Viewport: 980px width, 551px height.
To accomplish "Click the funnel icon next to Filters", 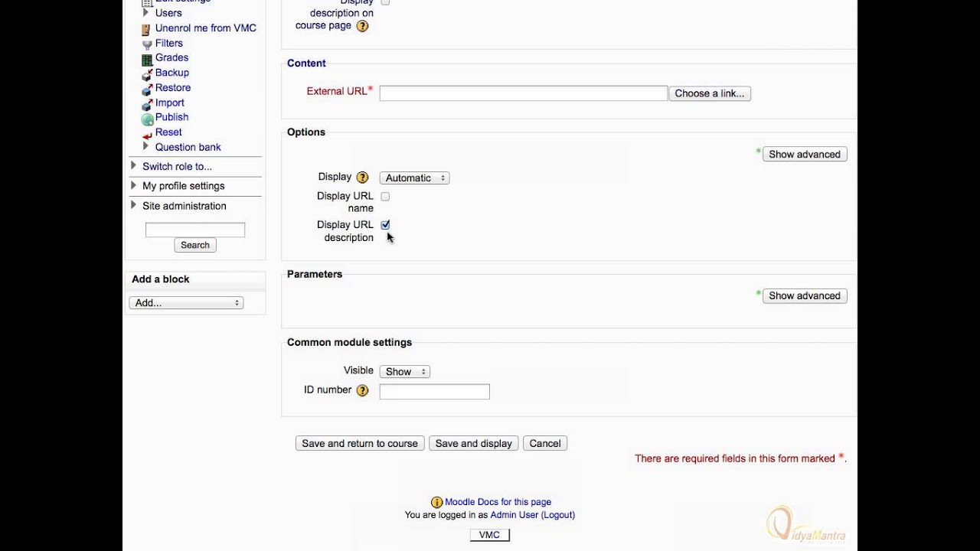I will [x=147, y=44].
